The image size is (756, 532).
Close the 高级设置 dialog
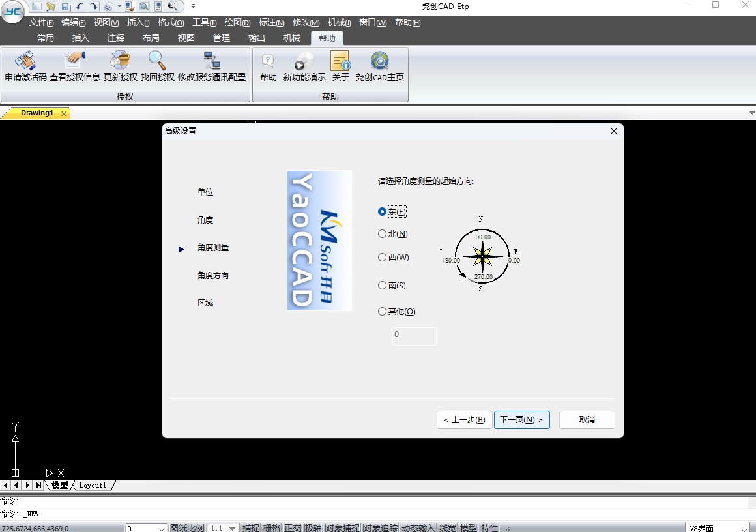[x=614, y=131]
